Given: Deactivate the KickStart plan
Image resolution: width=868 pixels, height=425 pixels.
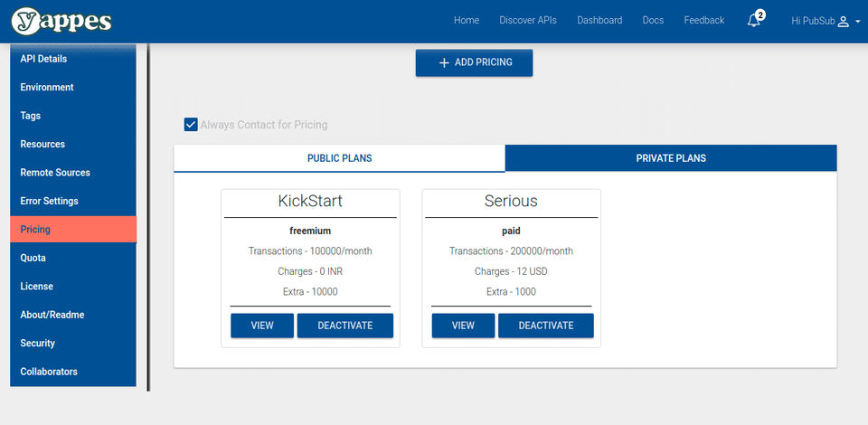Looking at the screenshot, I should [x=345, y=326].
